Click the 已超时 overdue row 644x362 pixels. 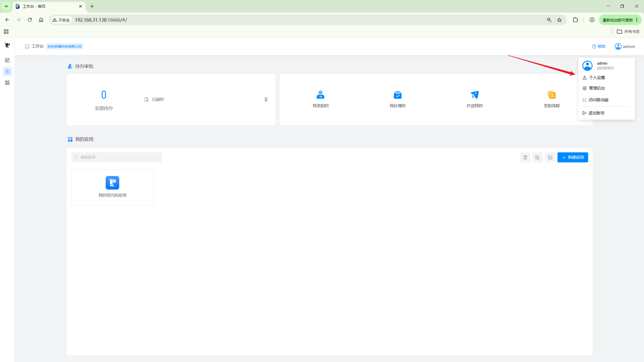[x=206, y=100]
